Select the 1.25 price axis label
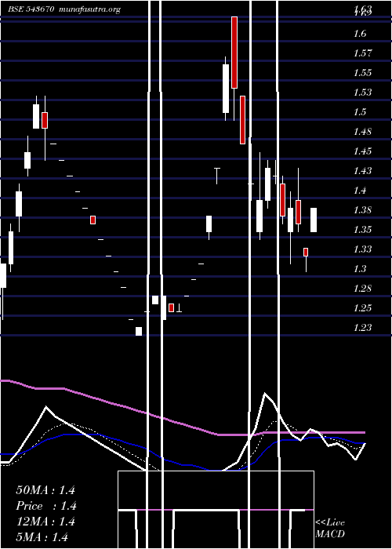This screenshot has width=392, height=549. pos(362,308)
